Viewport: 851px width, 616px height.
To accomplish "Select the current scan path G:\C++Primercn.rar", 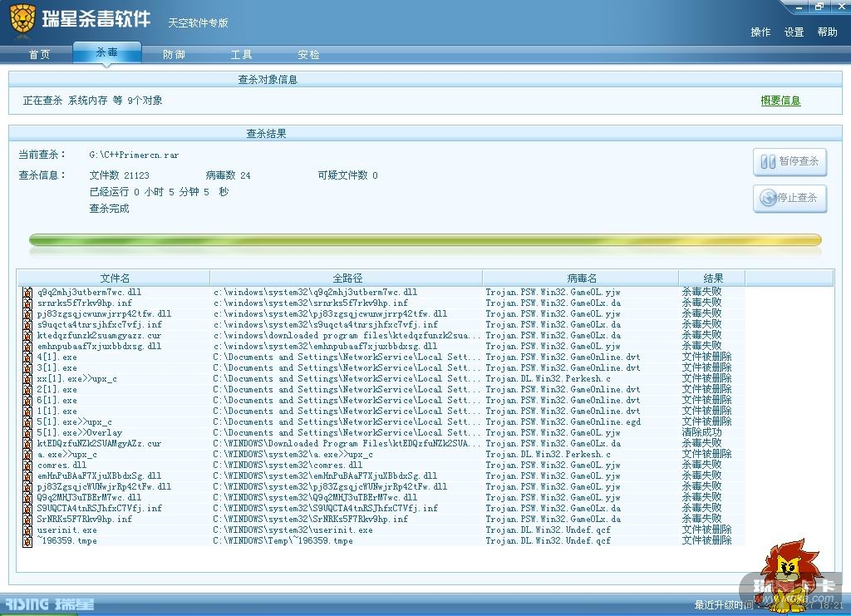I will click(x=134, y=155).
